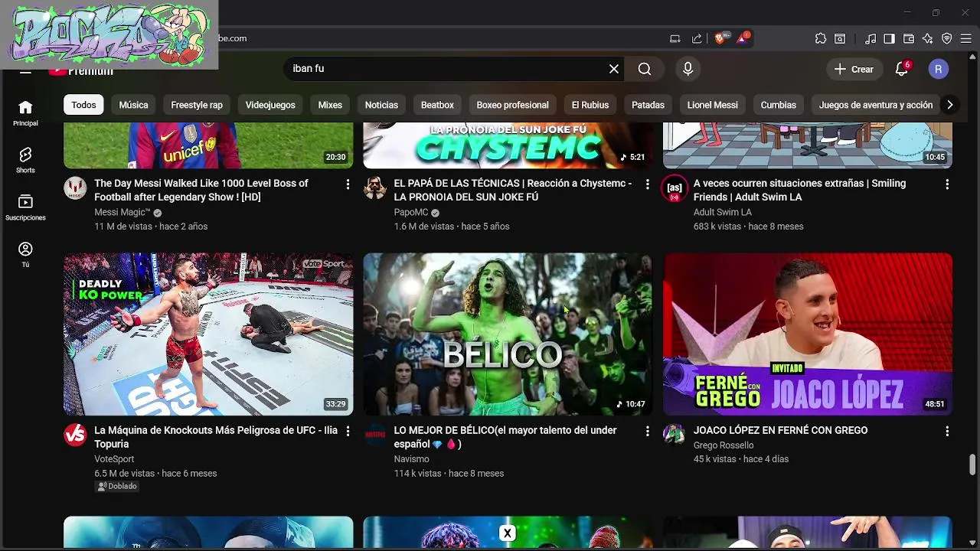This screenshot has width=980, height=551.
Task: Play the Ilia Topuria Deadly KO Power thumbnail
Action: click(208, 334)
